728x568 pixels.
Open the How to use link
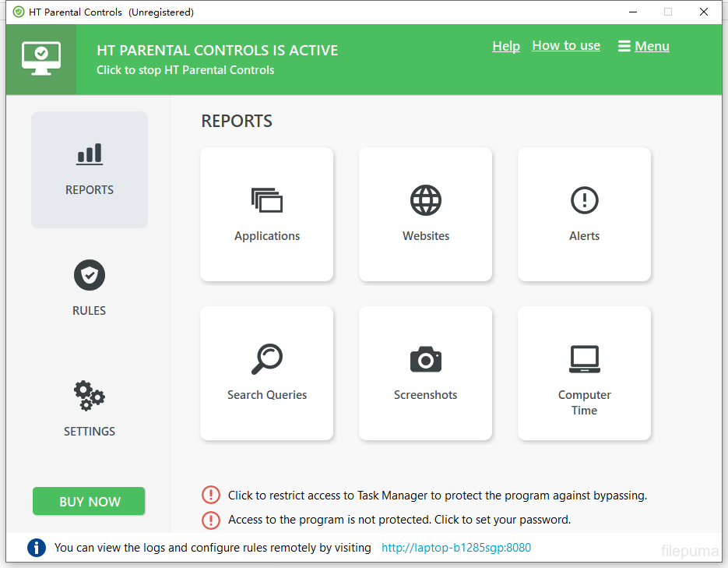566,46
